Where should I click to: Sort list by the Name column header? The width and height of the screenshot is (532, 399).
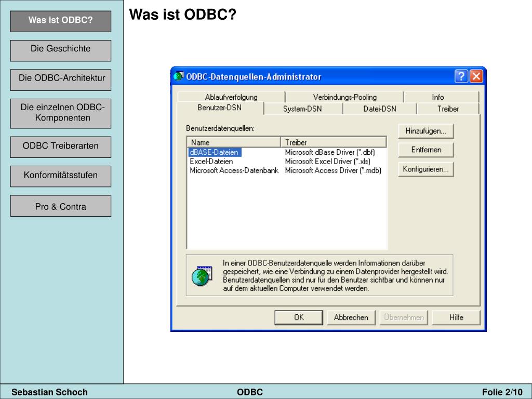click(234, 142)
